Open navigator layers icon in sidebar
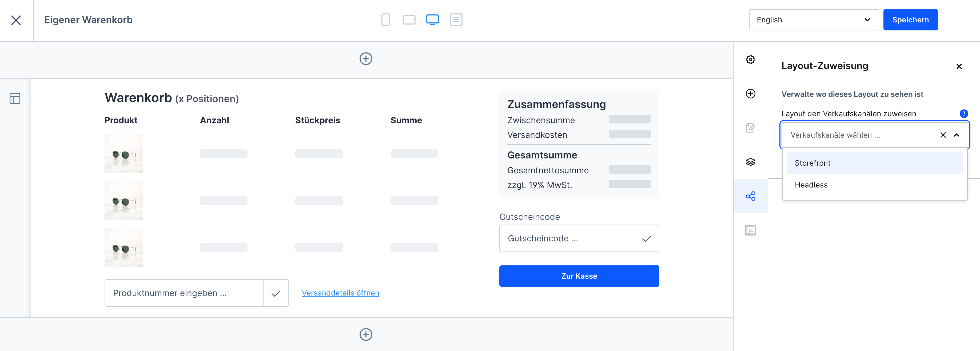This screenshot has height=351, width=980. (x=750, y=162)
